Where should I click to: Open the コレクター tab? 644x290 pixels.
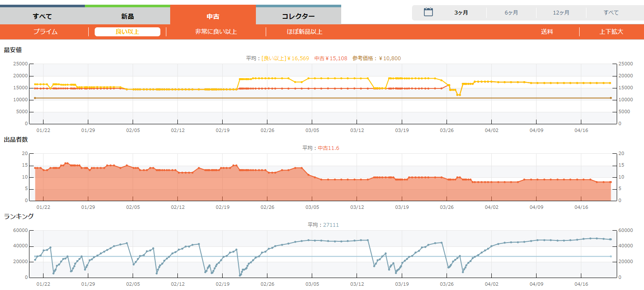pos(298,16)
